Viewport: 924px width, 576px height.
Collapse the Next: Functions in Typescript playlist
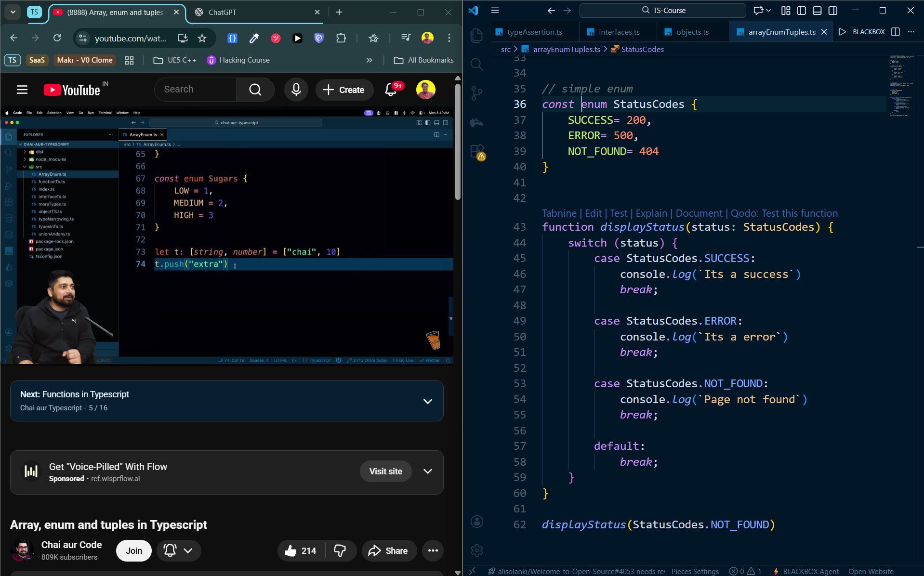pyautogui.click(x=427, y=401)
